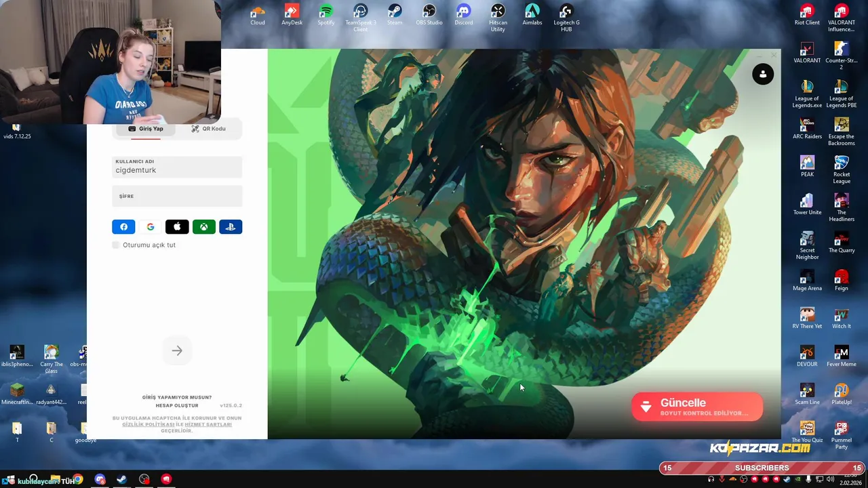This screenshot has height=488, width=868.
Task: Launch the VALORANT desktop shortcut
Action: (x=807, y=53)
